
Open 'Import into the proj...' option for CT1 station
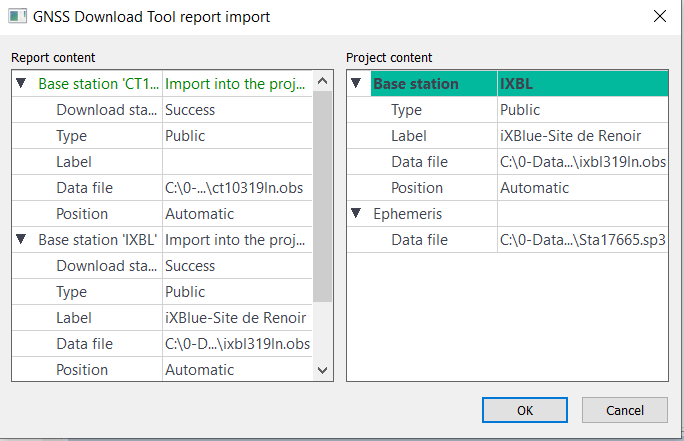point(236,84)
